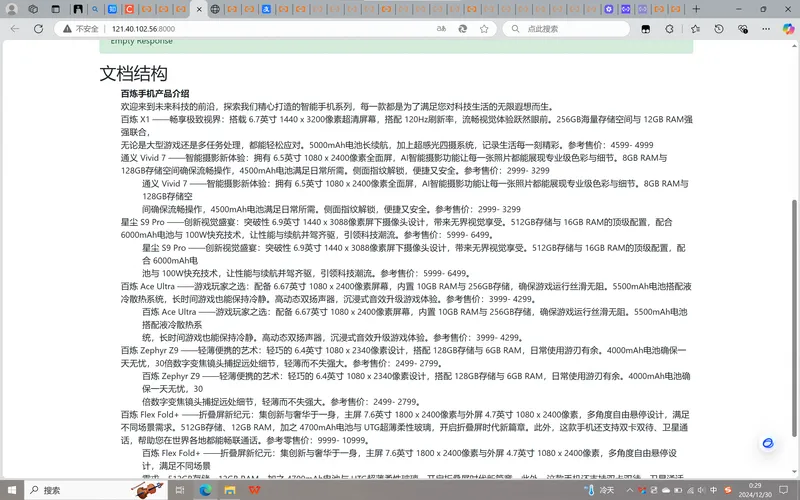
Task: Close the active browser tab
Action: coord(199,9)
